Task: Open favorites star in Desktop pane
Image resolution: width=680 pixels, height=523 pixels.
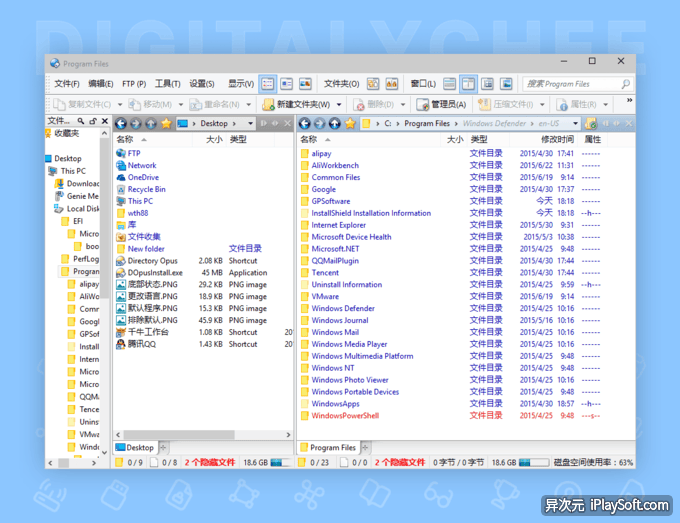Action: click(x=166, y=124)
